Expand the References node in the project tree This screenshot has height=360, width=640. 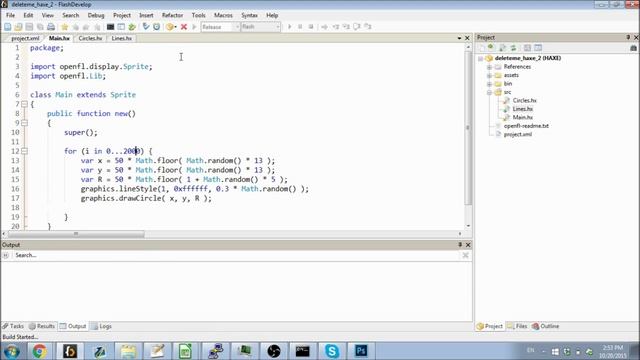pyautogui.click(x=489, y=67)
